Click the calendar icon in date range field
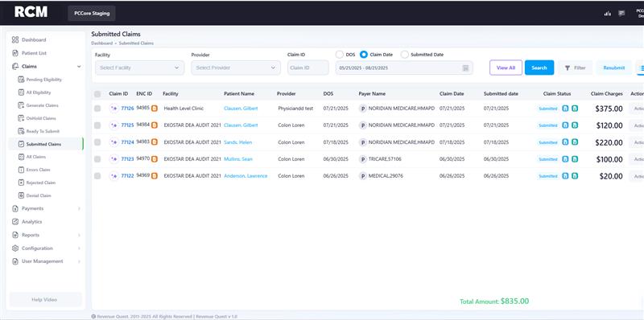Screen dimensions: 644x320 (466, 68)
